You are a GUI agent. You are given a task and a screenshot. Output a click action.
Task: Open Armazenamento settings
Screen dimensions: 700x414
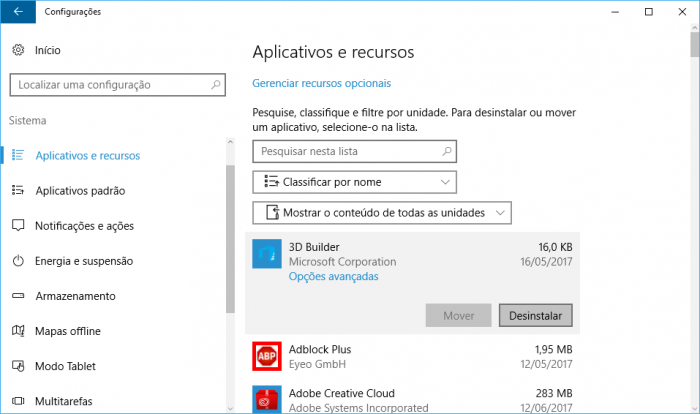point(75,296)
